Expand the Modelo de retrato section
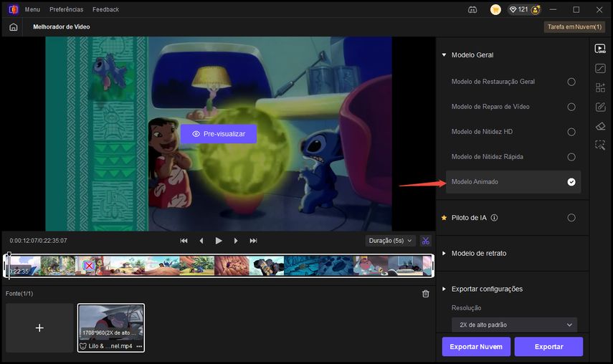The height and width of the screenshot is (364, 613). pyautogui.click(x=444, y=254)
